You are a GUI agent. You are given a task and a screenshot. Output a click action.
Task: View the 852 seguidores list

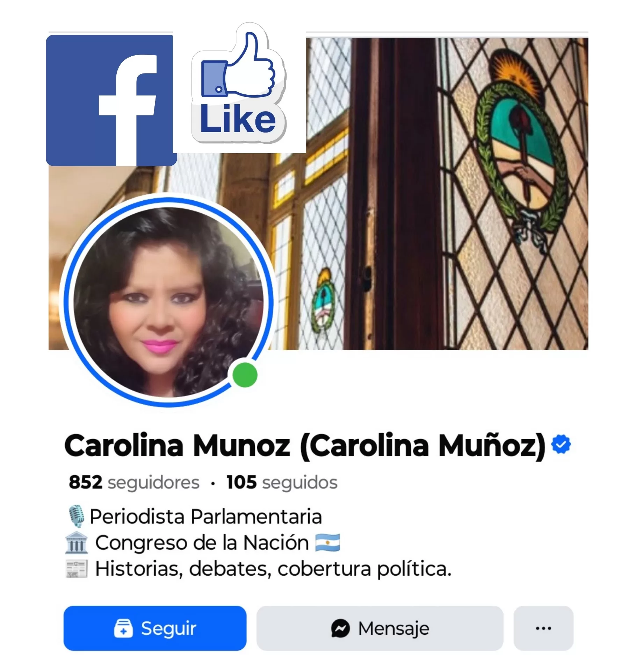[134, 482]
